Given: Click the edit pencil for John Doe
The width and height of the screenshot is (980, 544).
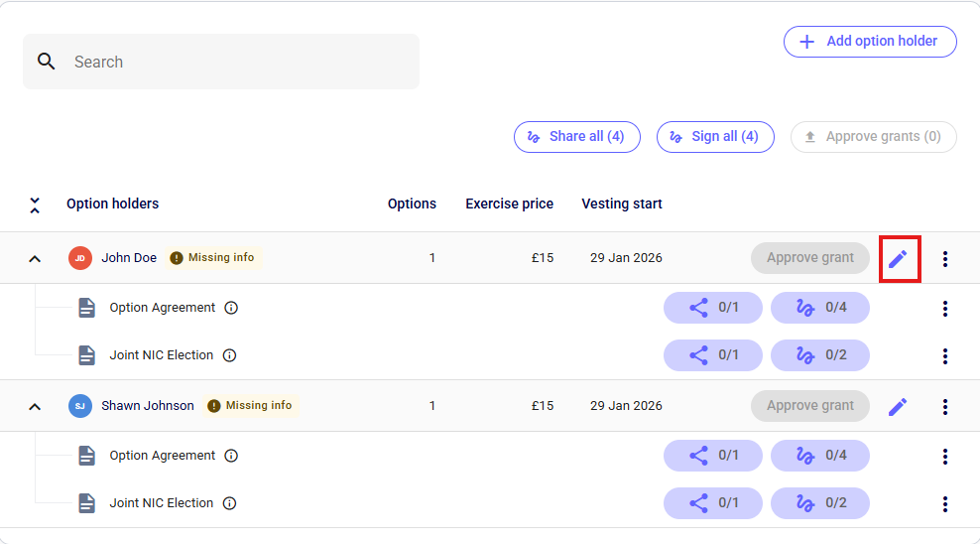Looking at the screenshot, I should pos(898,259).
